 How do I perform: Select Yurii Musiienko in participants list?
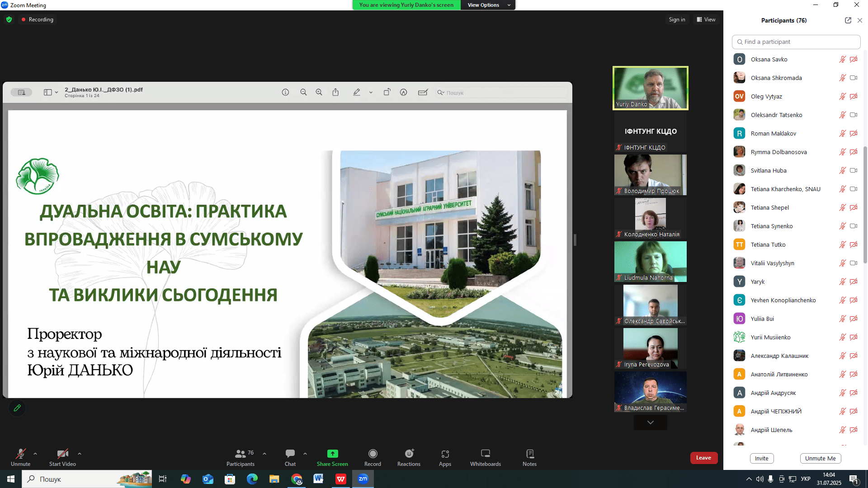796,337
